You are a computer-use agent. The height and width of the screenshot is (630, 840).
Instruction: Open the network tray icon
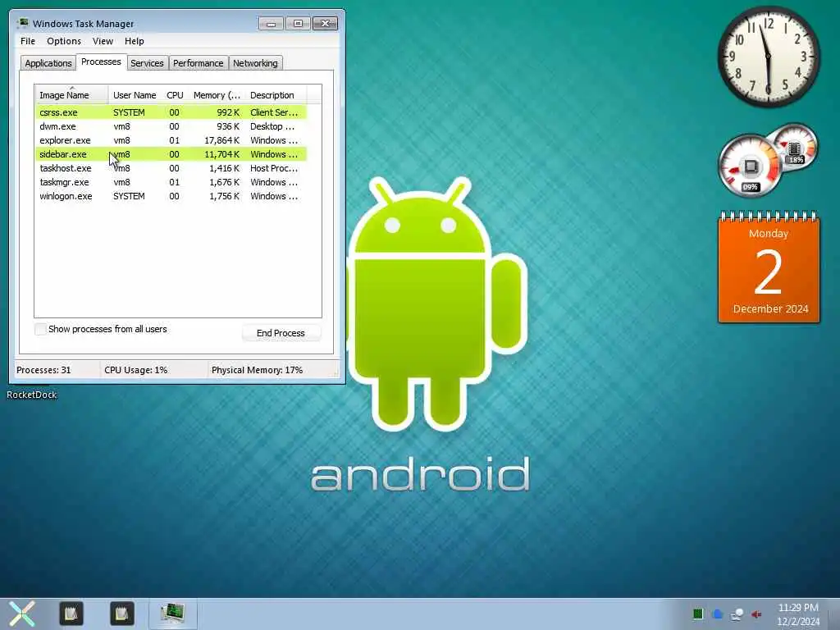point(737,614)
